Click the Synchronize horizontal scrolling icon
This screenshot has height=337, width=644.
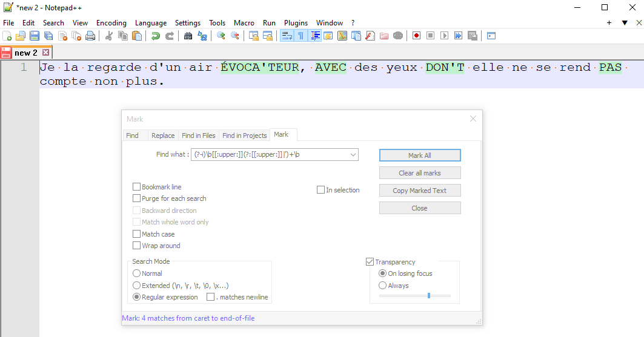[x=268, y=36]
